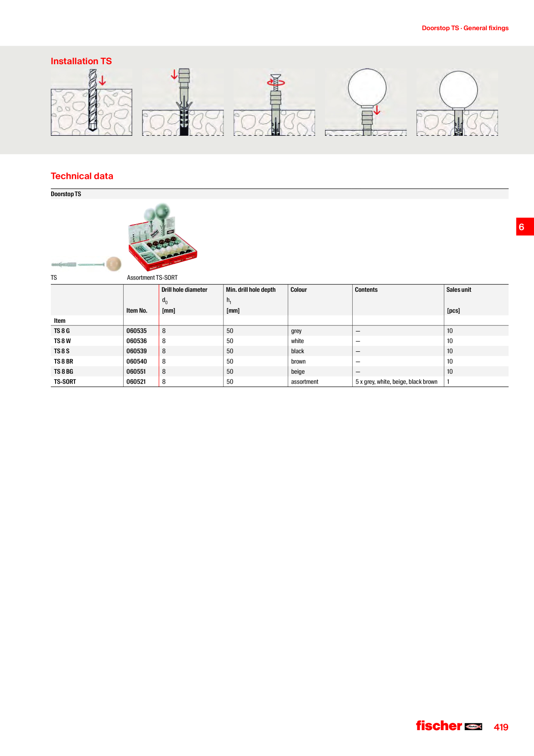This screenshot has height=756, width=534.
Task: Click page number 419
Action: pyautogui.click(x=501, y=727)
